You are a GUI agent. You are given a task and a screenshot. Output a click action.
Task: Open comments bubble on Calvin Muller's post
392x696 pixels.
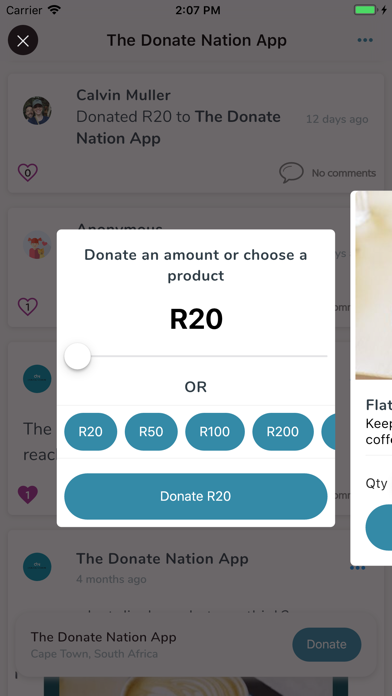pyautogui.click(x=291, y=173)
